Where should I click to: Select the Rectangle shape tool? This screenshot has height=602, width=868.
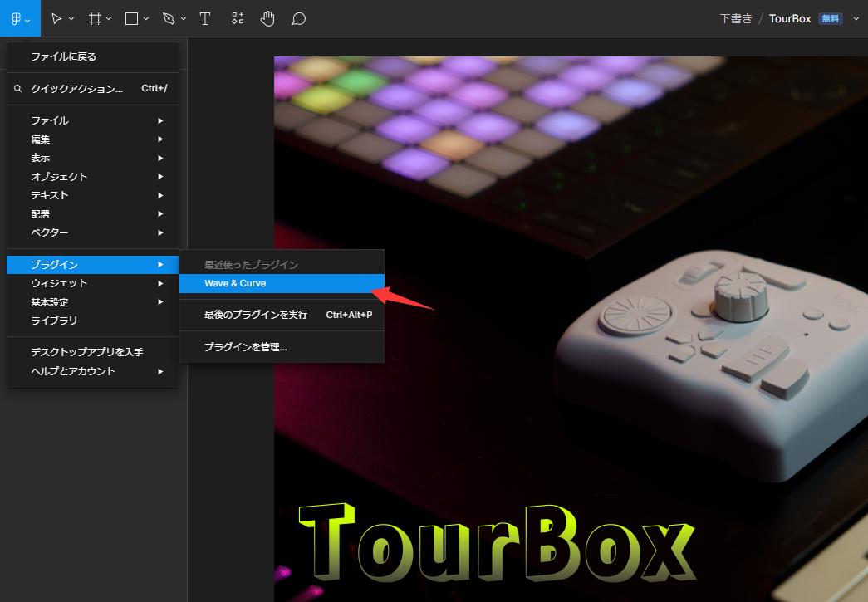coord(132,19)
